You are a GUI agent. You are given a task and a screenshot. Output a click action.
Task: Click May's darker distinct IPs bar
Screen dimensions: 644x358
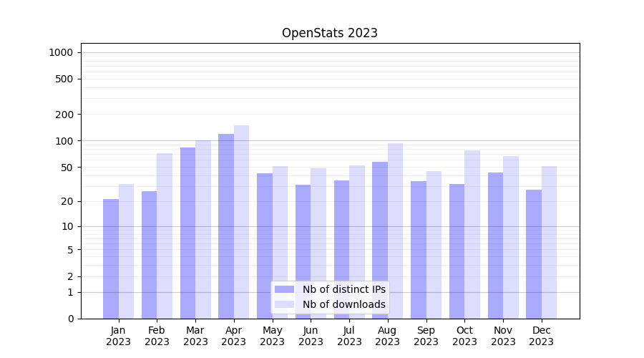pos(265,246)
